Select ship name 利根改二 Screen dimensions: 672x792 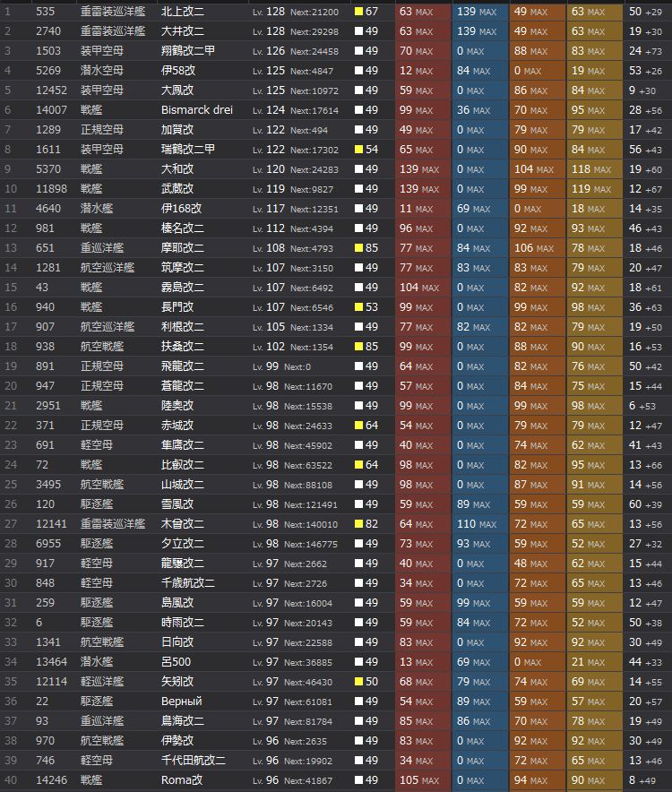pos(183,327)
